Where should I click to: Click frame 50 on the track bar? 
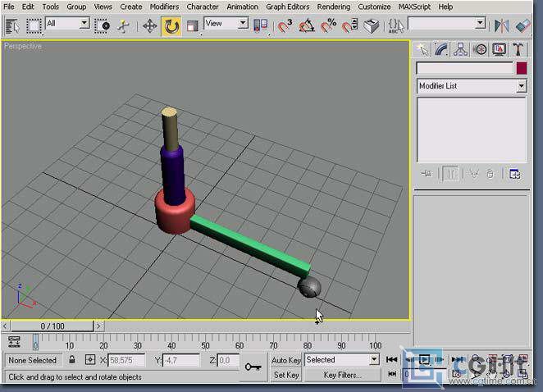click(x=205, y=341)
